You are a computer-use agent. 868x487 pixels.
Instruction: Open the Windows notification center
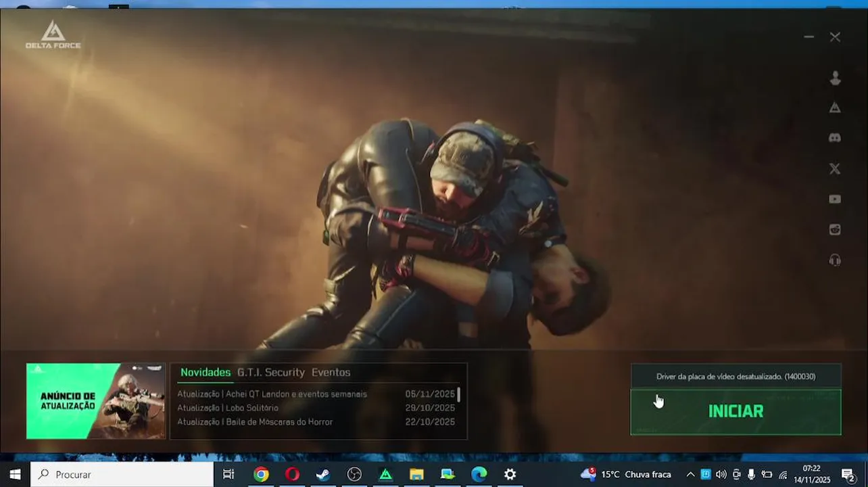click(x=849, y=475)
